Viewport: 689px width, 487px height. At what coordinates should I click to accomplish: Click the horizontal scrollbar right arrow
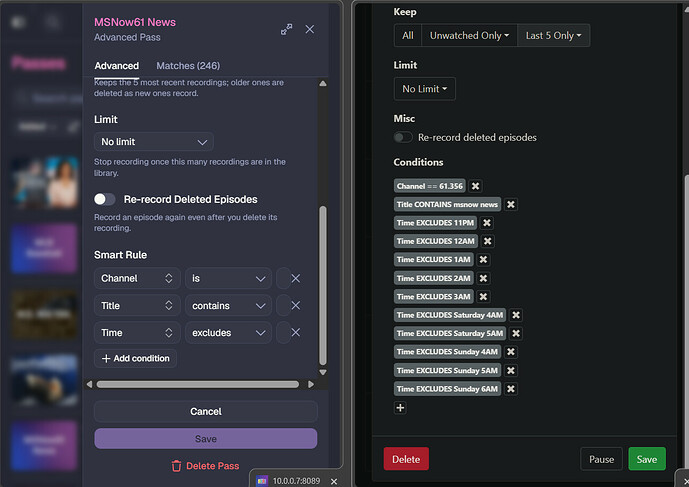(x=311, y=384)
